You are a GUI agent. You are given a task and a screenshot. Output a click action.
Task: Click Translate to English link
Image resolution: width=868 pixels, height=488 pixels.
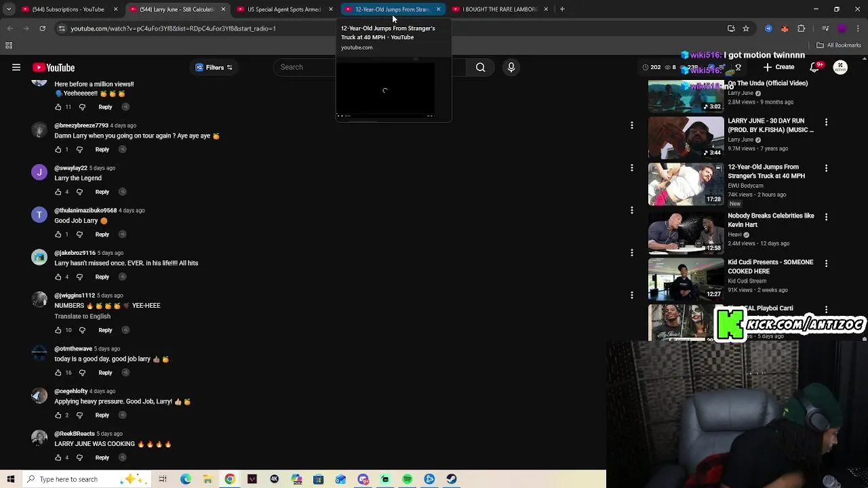(x=82, y=317)
